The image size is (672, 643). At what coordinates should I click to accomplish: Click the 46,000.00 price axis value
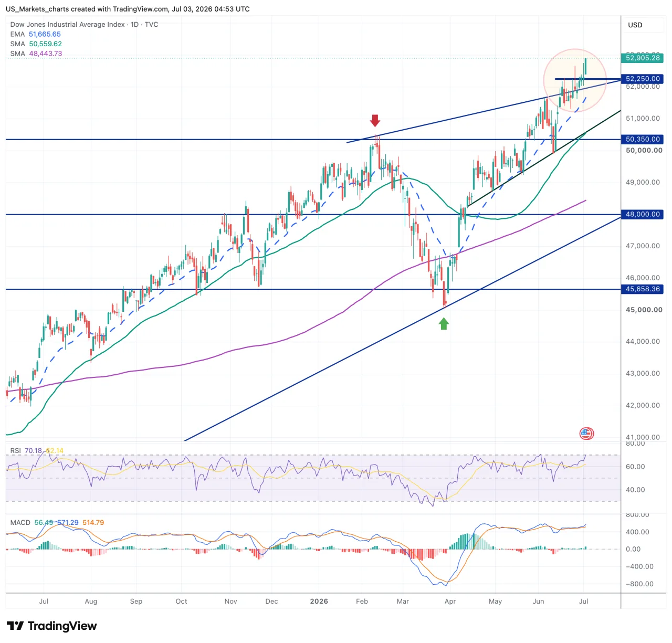[x=643, y=278]
